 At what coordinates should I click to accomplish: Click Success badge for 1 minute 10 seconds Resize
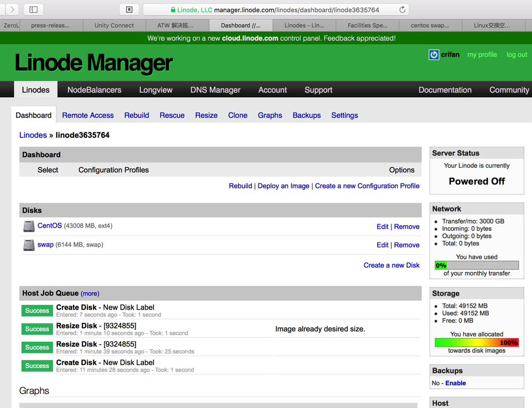tap(37, 329)
